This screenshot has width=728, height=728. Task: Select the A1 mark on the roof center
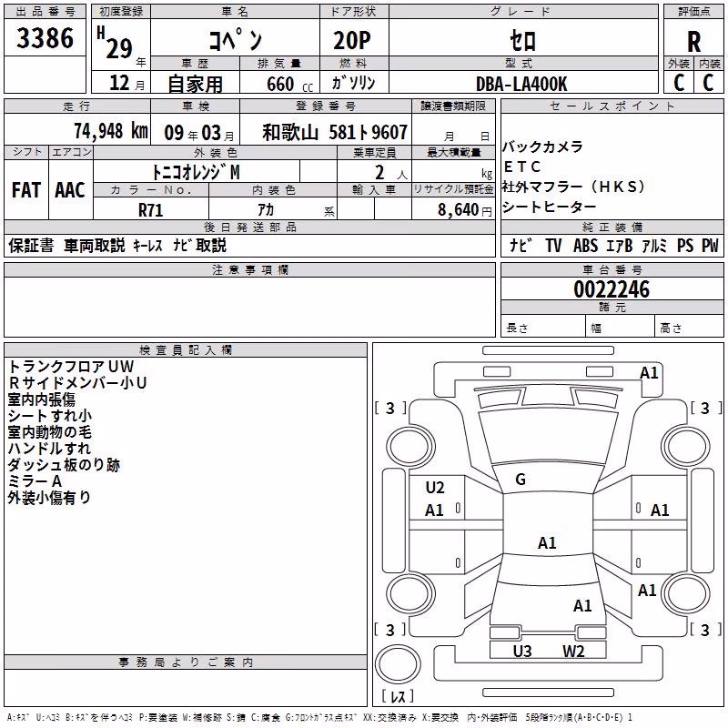point(547,542)
